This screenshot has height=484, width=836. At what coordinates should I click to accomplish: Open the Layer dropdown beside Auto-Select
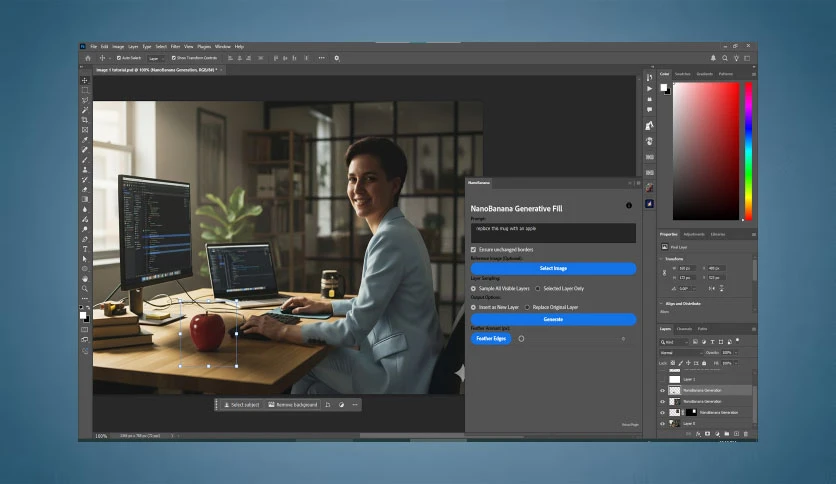coord(156,58)
